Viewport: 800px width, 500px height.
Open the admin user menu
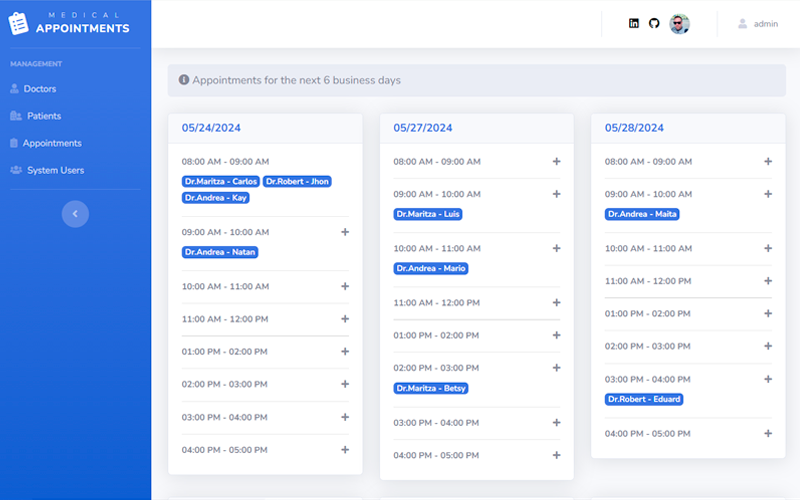click(758, 23)
